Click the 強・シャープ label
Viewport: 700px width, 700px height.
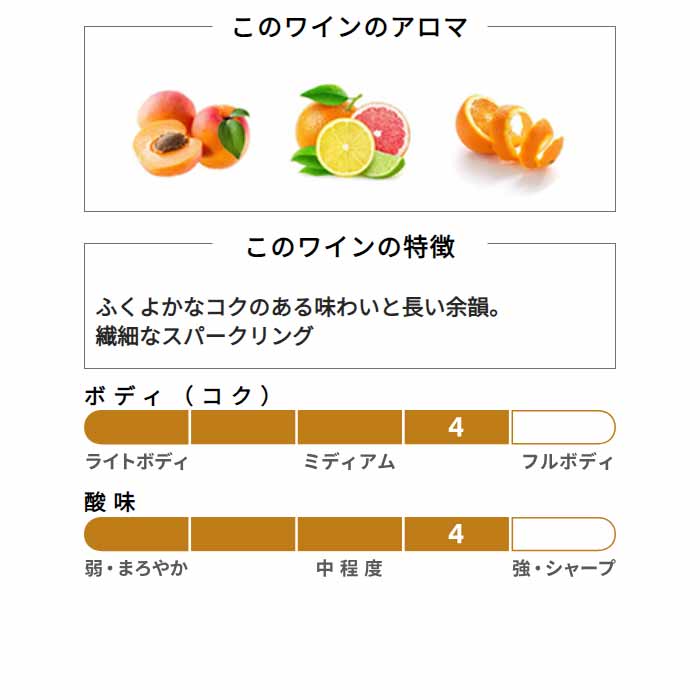[x=564, y=568]
